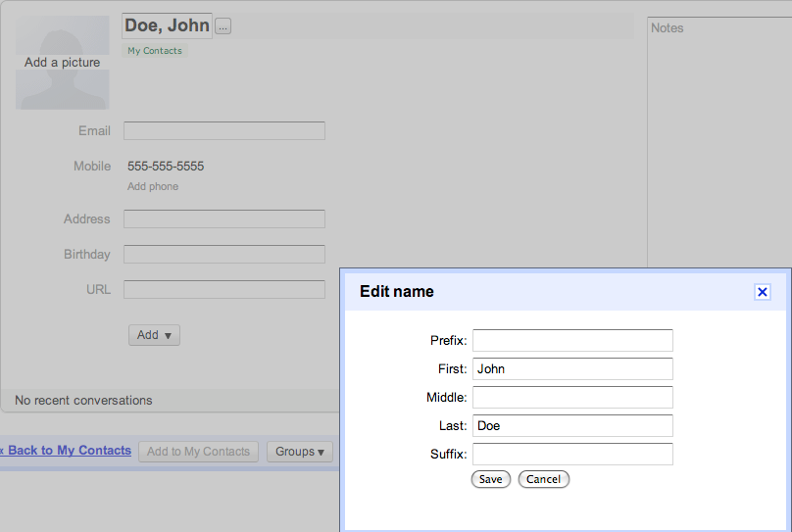This screenshot has width=792, height=532.
Task: Click the Add phone link
Action: 153,186
